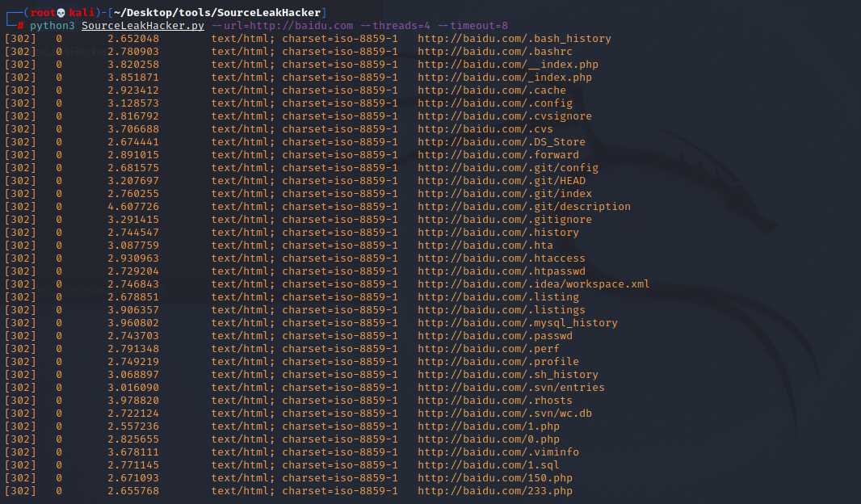The height and width of the screenshot is (504, 861).
Task: Click the response time 2.655768
Action: [x=133, y=491]
